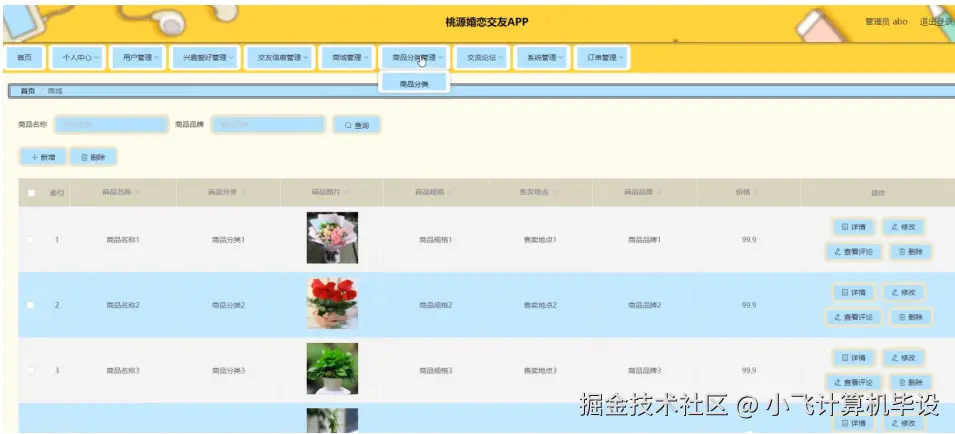The width and height of the screenshot is (955, 434).
Task: Expand the 交友信息管理 menu
Action: point(280,58)
